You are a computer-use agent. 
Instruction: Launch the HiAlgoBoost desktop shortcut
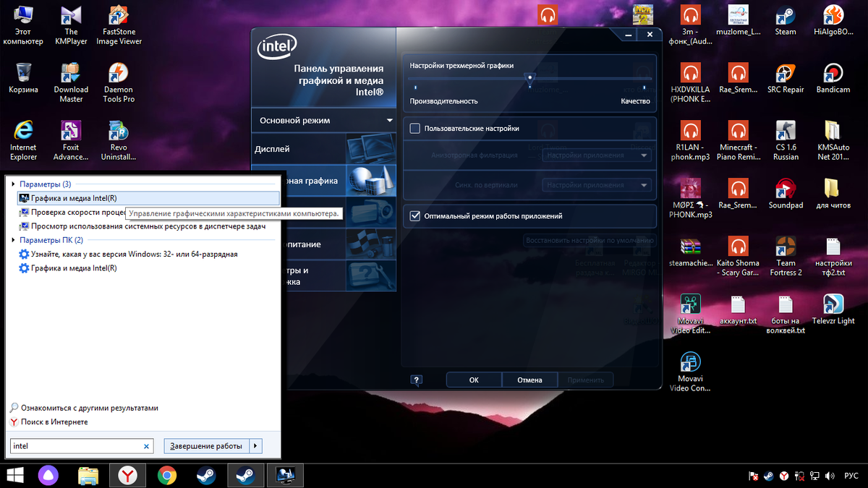coord(833,21)
